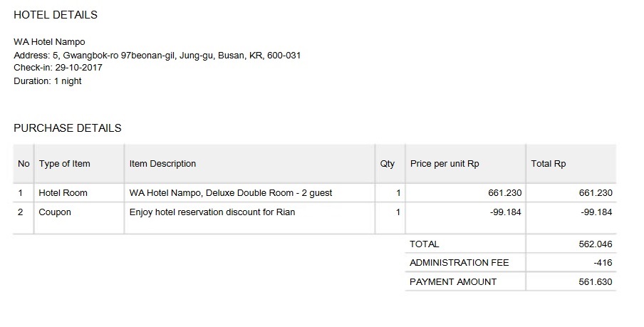
Task: Click the discount for Rian description
Action: click(x=212, y=212)
